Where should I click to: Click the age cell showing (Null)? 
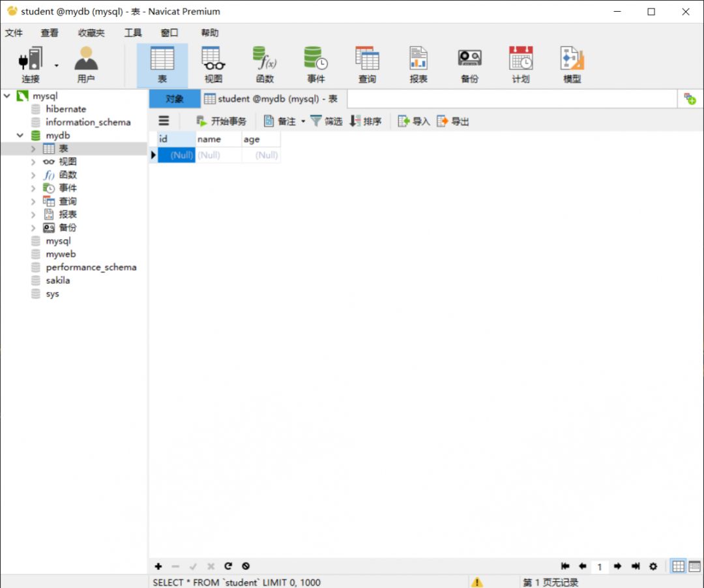(261, 155)
